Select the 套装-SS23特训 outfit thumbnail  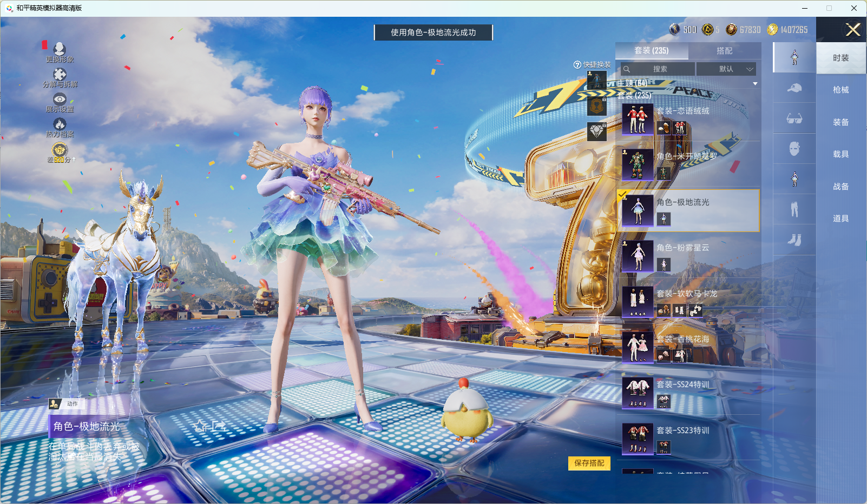[x=638, y=439]
